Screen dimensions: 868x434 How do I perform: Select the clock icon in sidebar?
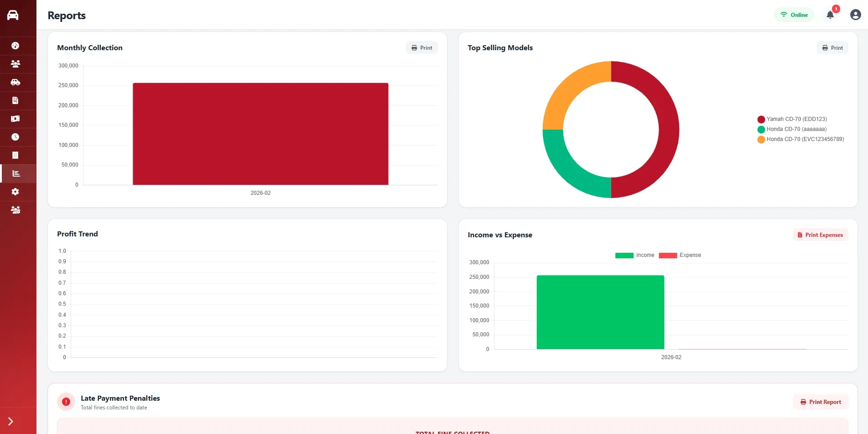pyautogui.click(x=16, y=137)
